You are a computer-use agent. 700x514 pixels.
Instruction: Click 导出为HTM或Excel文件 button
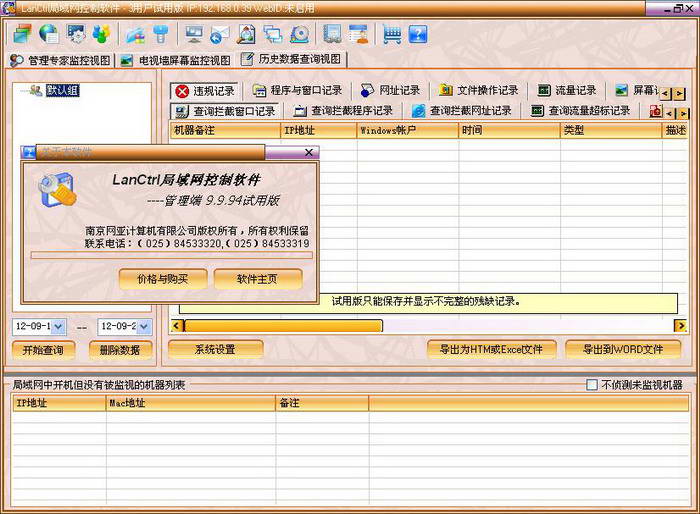coord(492,349)
